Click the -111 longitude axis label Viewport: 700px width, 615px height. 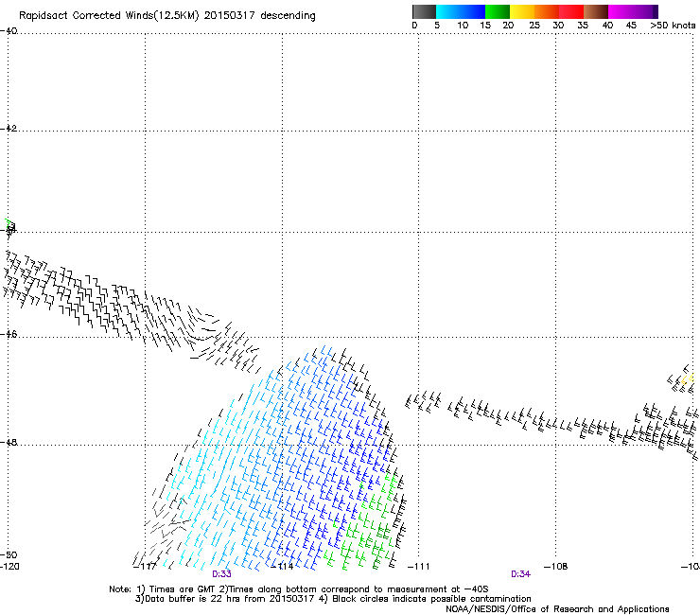tap(419, 567)
